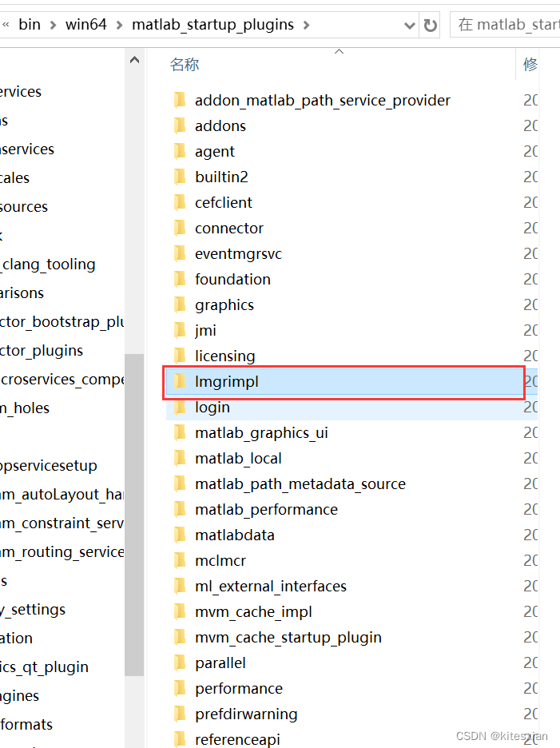Click the addons folder icon

[x=180, y=126]
